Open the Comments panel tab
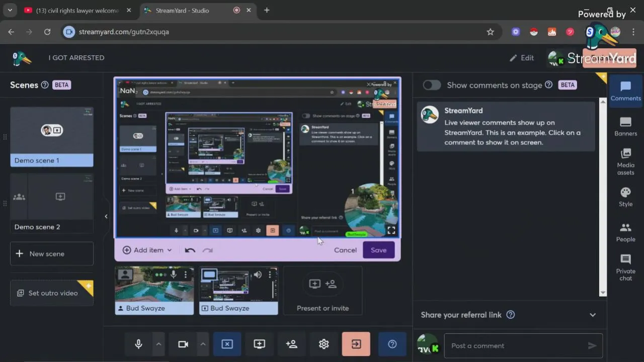 [x=625, y=91]
